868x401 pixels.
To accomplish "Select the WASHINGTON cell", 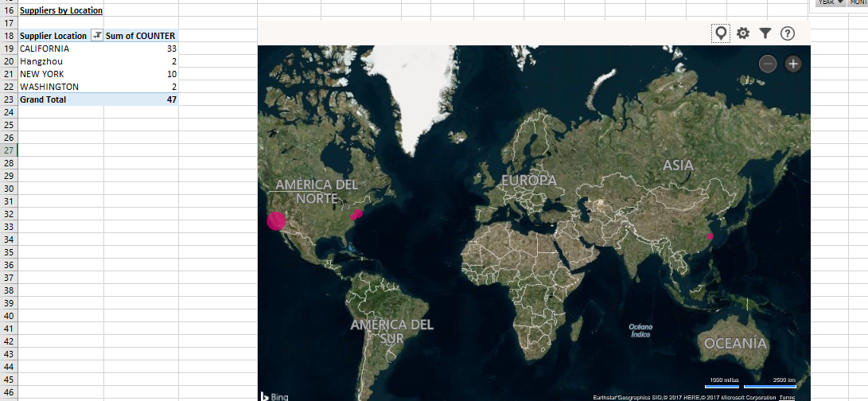I will point(61,87).
